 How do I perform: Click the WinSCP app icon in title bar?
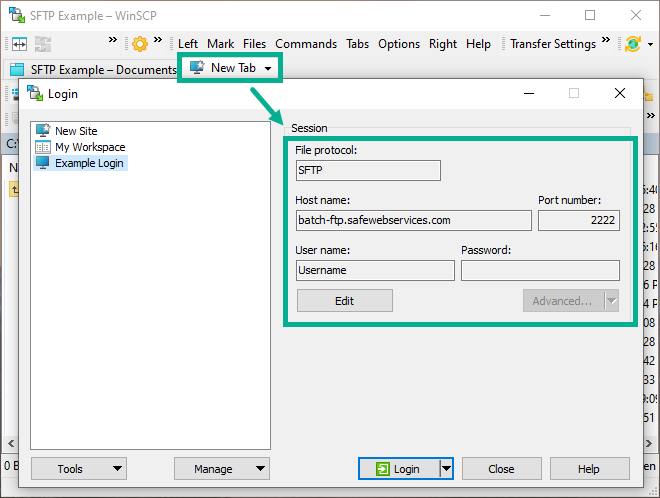click(x=17, y=15)
